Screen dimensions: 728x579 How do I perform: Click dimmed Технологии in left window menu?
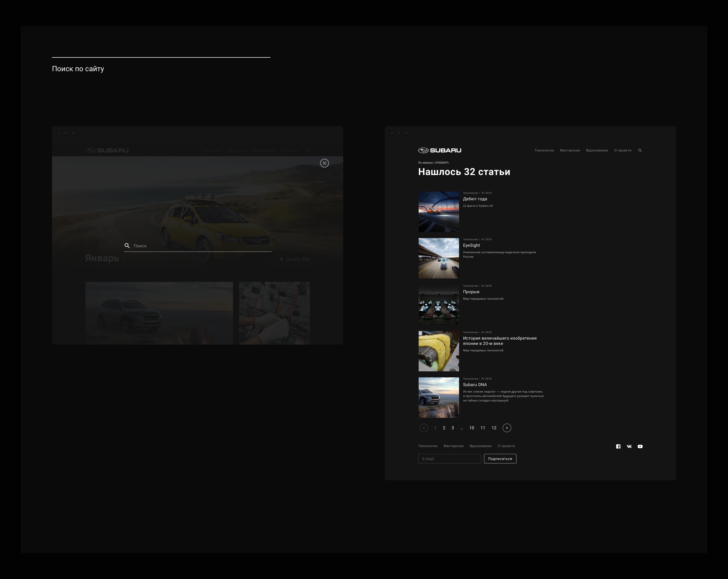click(x=211, y=150)
